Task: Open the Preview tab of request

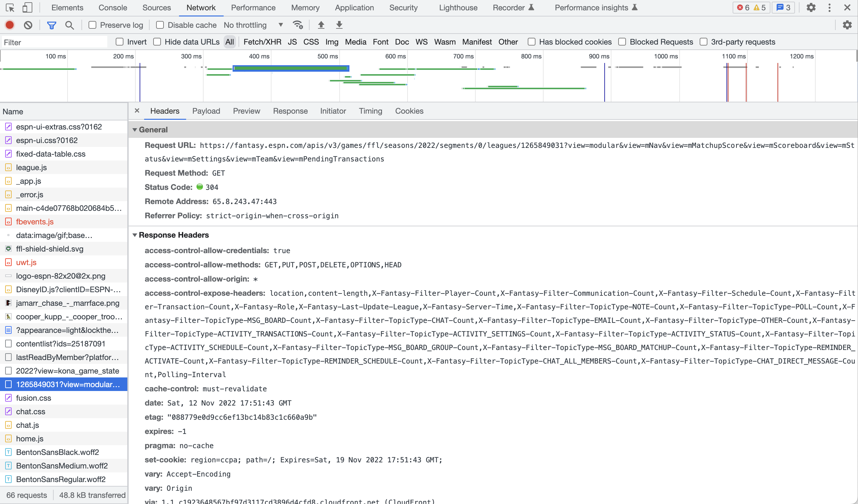Action: [247, 111]
